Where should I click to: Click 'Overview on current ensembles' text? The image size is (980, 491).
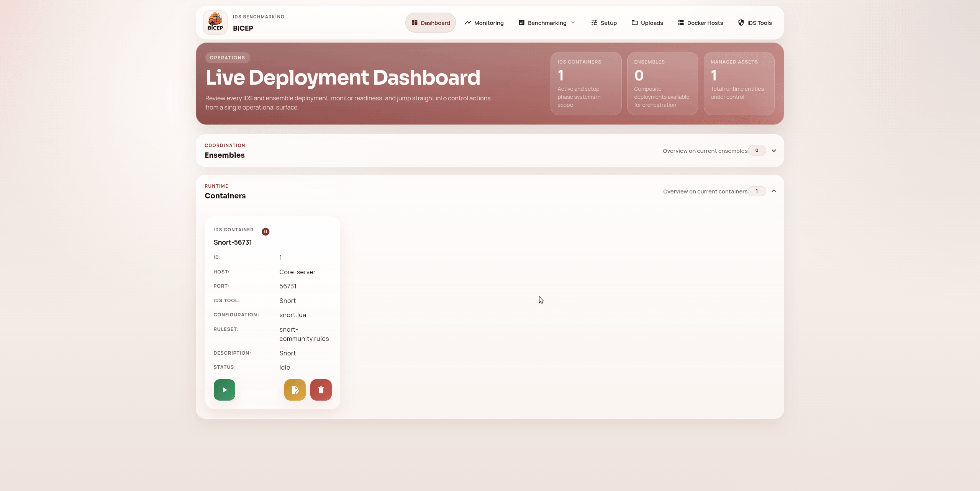pyautogui.click(x=705, y=151)
